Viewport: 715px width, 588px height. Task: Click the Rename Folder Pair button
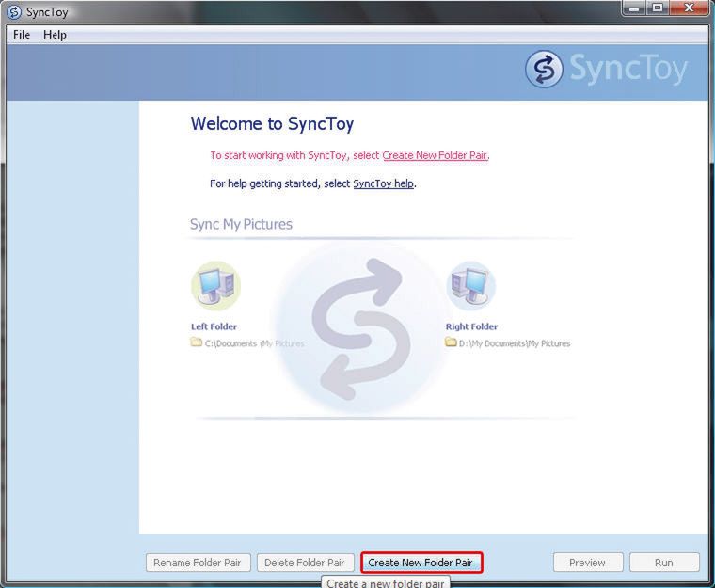tap(198, 563)
